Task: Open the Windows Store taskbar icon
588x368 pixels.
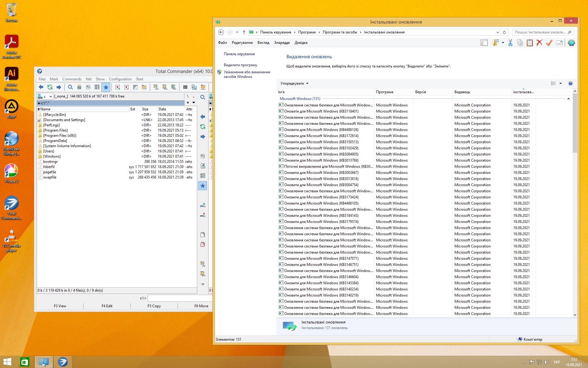Action: (24, 362)
